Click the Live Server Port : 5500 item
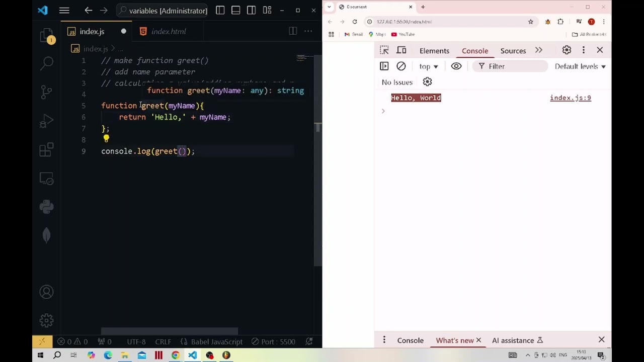644x362 pixels. pos(273,341)
